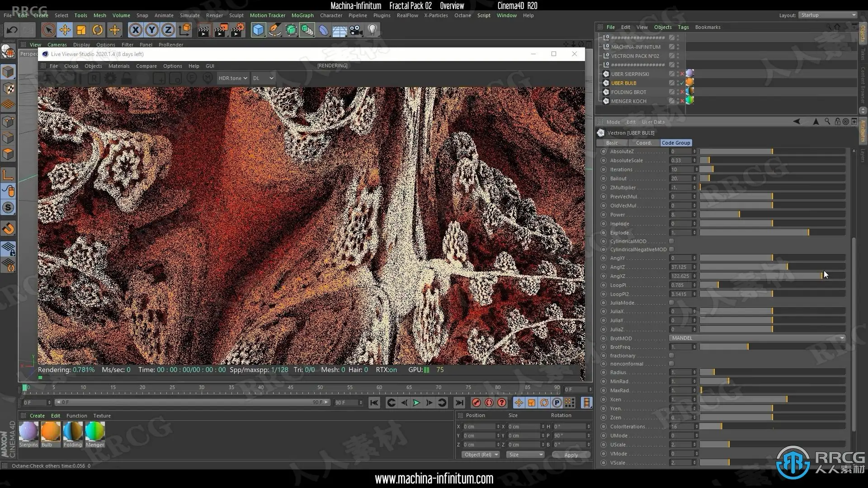Enable the nonconformal checkbox

671,364
